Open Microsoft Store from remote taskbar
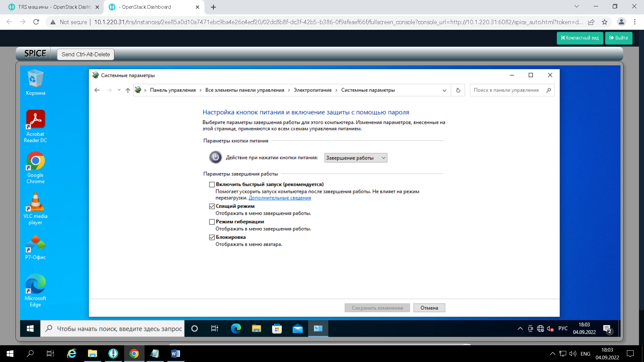This screenshot has height=362, width=644. click(x=277, y=329)
